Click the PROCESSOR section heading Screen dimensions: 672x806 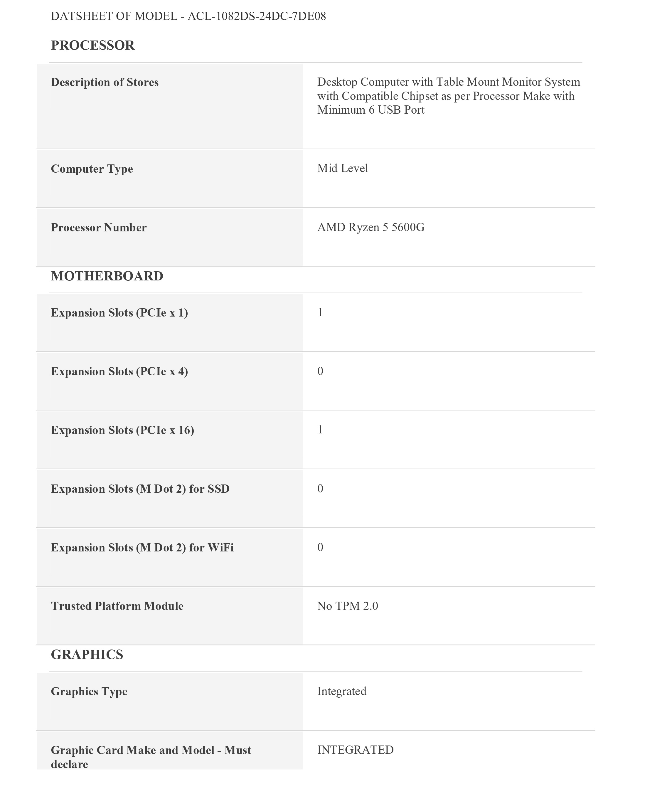[92, 45]
